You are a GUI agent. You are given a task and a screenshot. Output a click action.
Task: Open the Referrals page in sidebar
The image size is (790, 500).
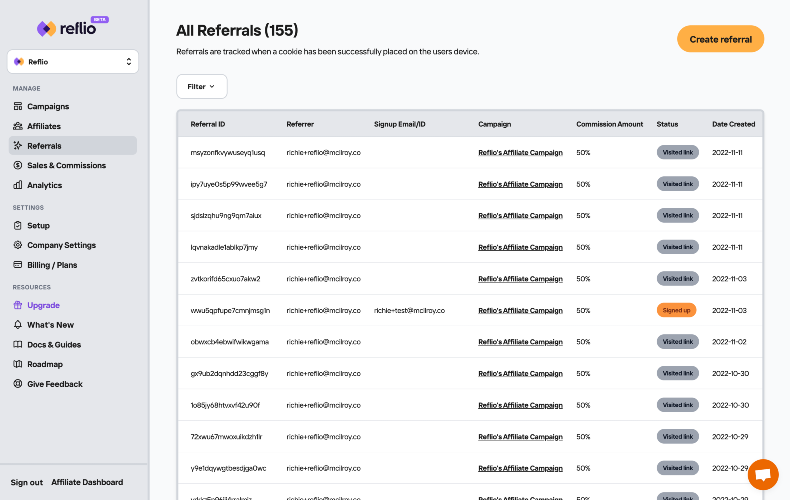click(44, 146)
